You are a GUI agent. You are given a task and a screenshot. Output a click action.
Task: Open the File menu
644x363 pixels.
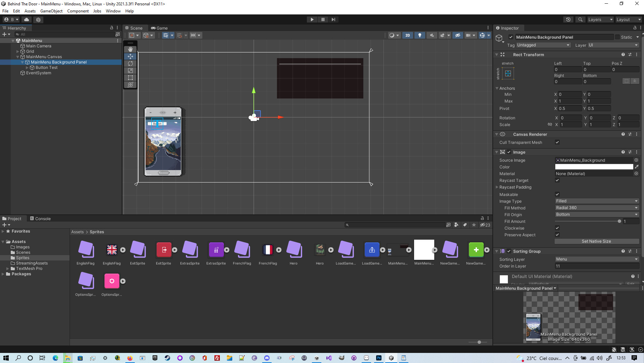(x=5, y=11)
